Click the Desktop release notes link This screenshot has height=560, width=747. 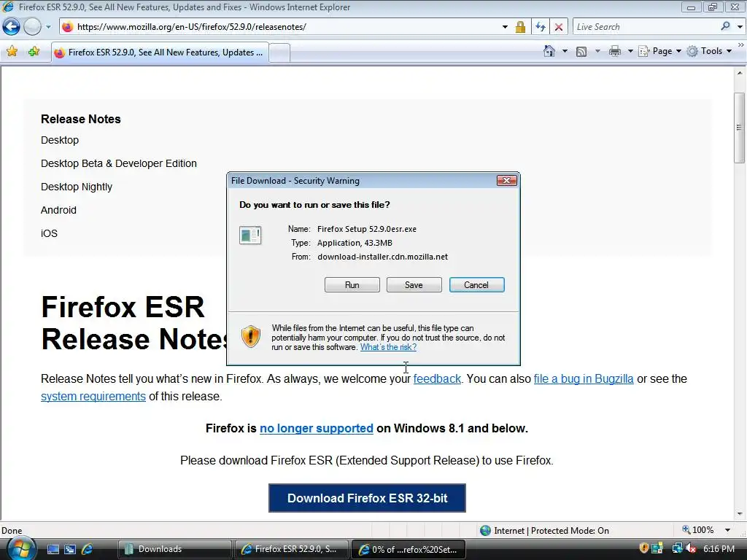pyautogui.click(x=60, y=140)
